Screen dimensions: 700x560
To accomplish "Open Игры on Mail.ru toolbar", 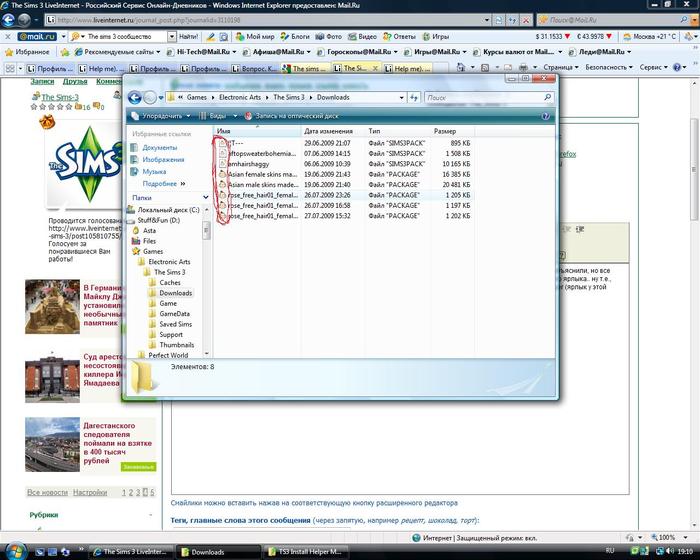I will pos(435,37).
